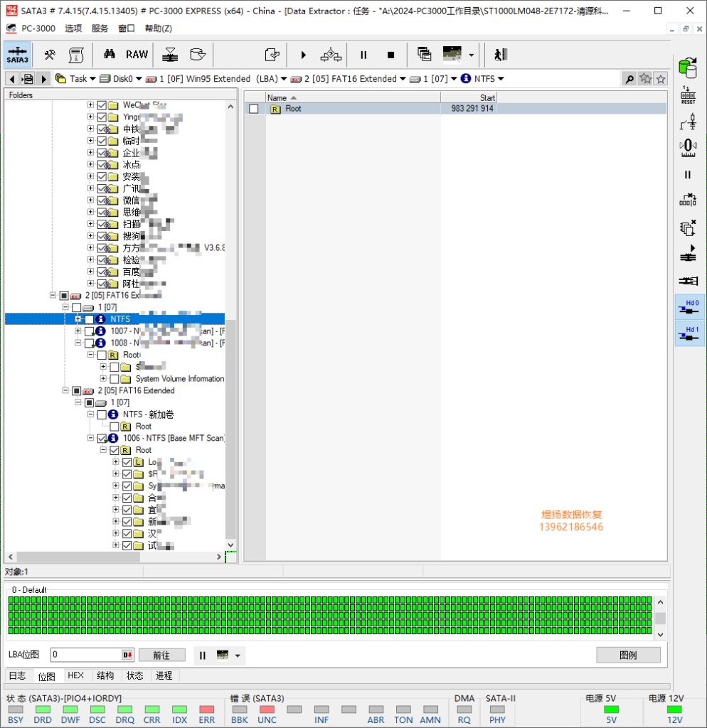
Task: Click the outlined star bookmark icon
Action: pyautogui.click(x=661, y=79)
